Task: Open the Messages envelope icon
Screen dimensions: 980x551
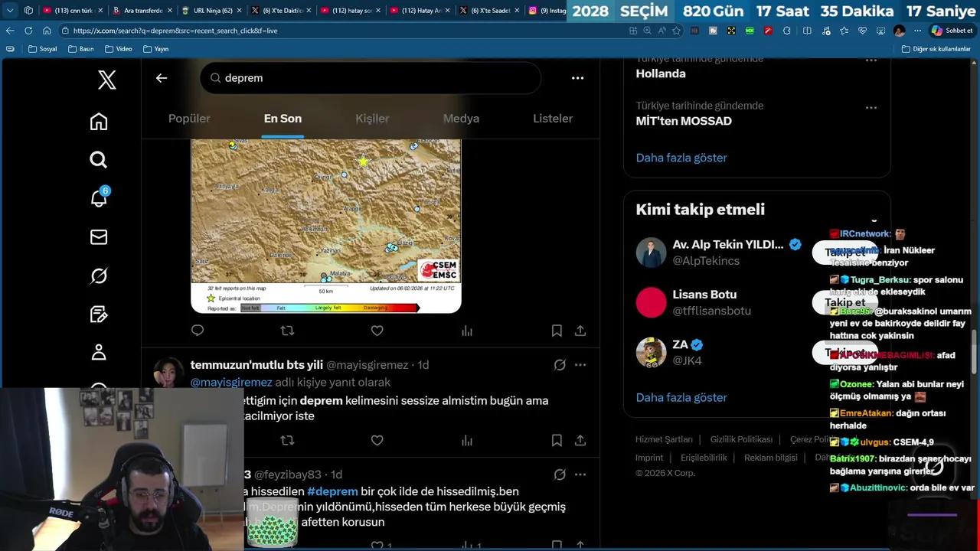Action: [99, 237]
